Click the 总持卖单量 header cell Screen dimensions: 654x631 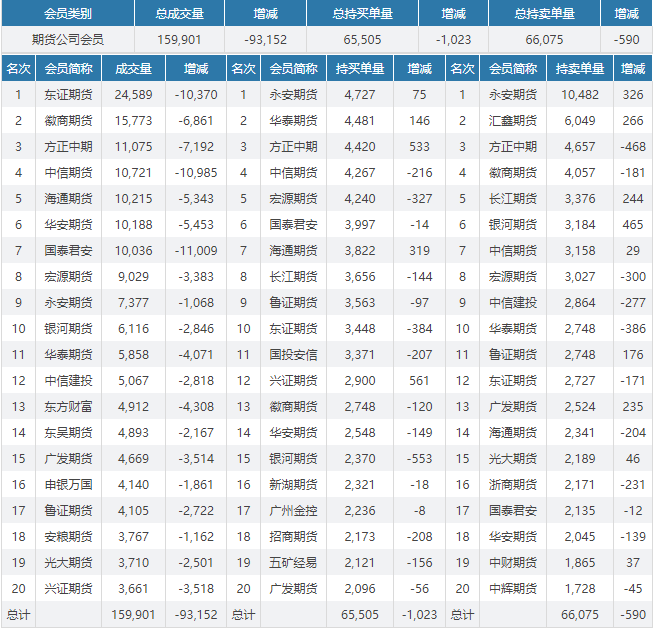click(x=544, y=14)
